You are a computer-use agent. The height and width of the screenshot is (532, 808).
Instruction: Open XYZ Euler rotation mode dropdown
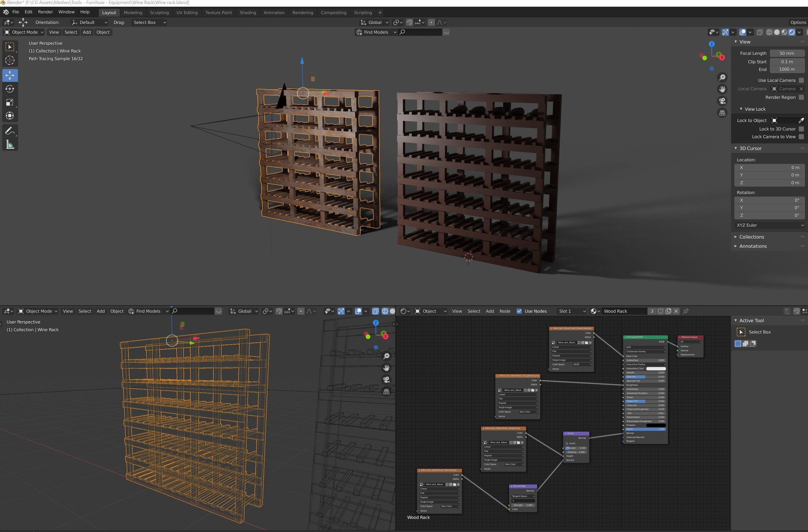click(x=769, y=225)
